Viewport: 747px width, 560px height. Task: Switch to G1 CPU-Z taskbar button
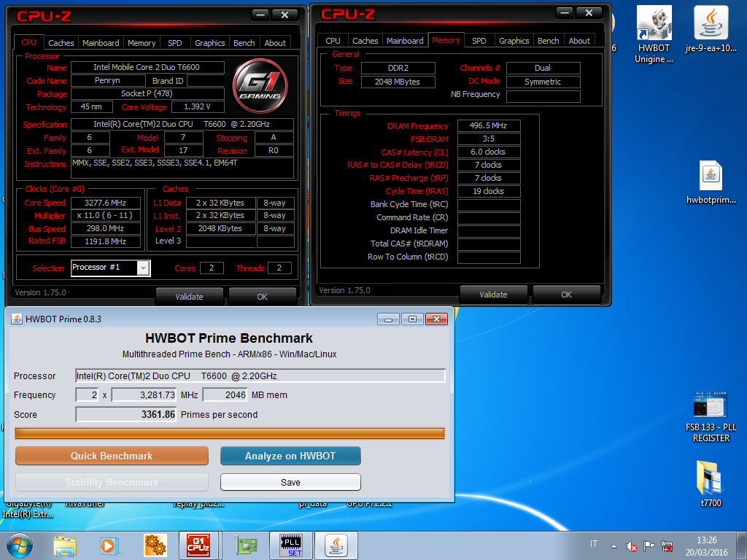coord(198,545)
